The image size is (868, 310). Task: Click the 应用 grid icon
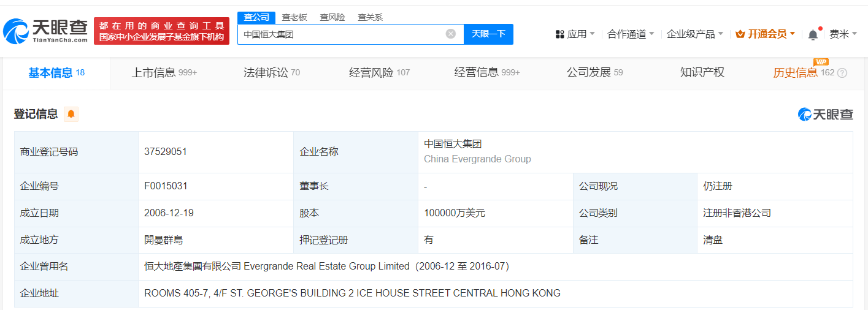(x=559, y=34)
